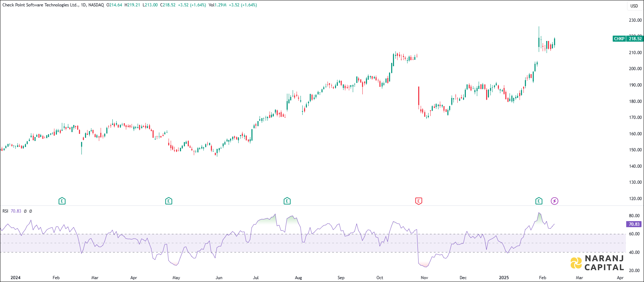The height and width of the screenshot is (282, 644).
Task: Click the Nov label on time axis
Action: pyautogui.click(x=424, y=278)
